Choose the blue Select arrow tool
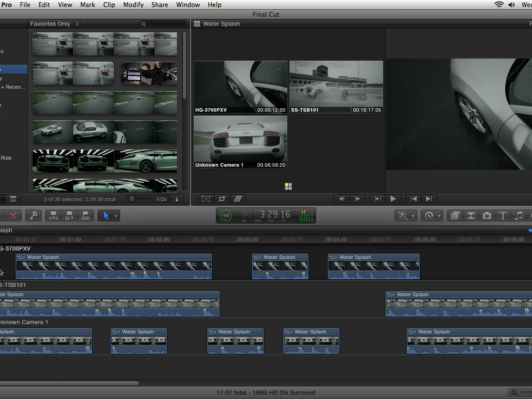Screen dimensions: 532x399 coord(106,216)
